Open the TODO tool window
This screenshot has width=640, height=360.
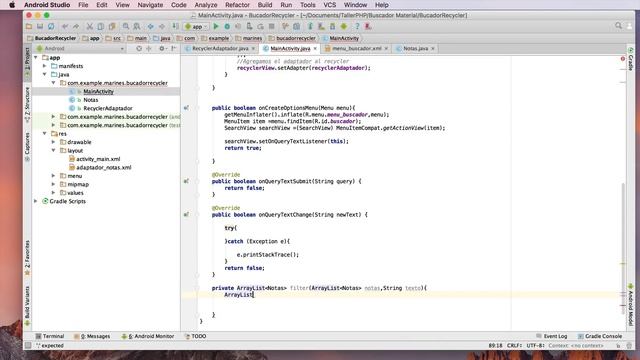coord(196,336)
